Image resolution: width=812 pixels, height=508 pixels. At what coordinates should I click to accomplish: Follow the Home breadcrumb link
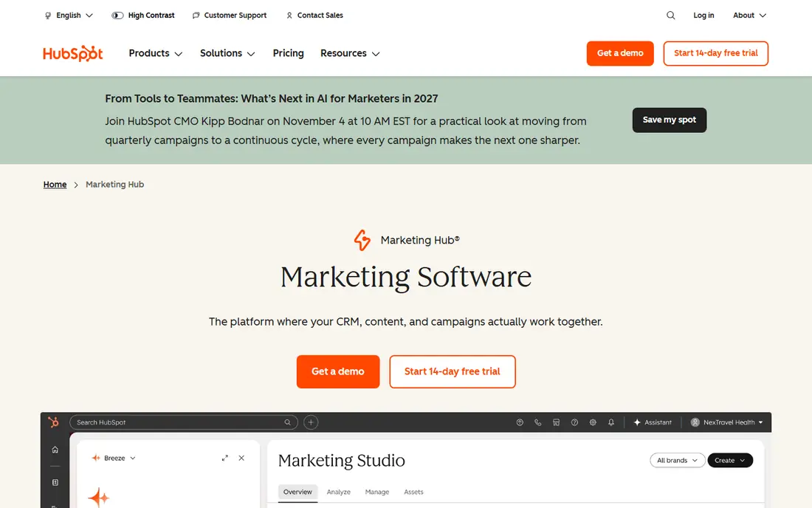(x=55, y=185)
